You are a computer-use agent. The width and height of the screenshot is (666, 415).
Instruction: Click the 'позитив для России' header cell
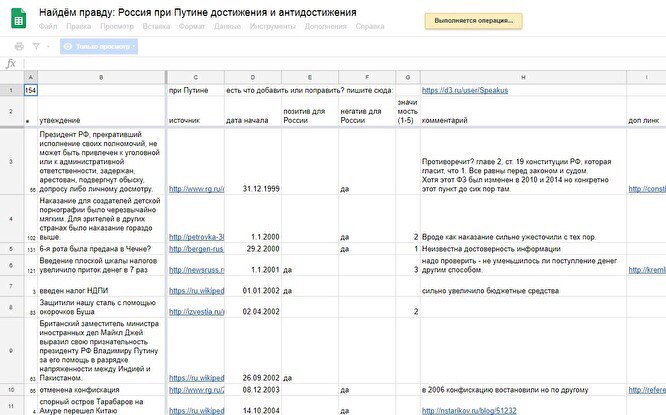click(x=310, y=111)
